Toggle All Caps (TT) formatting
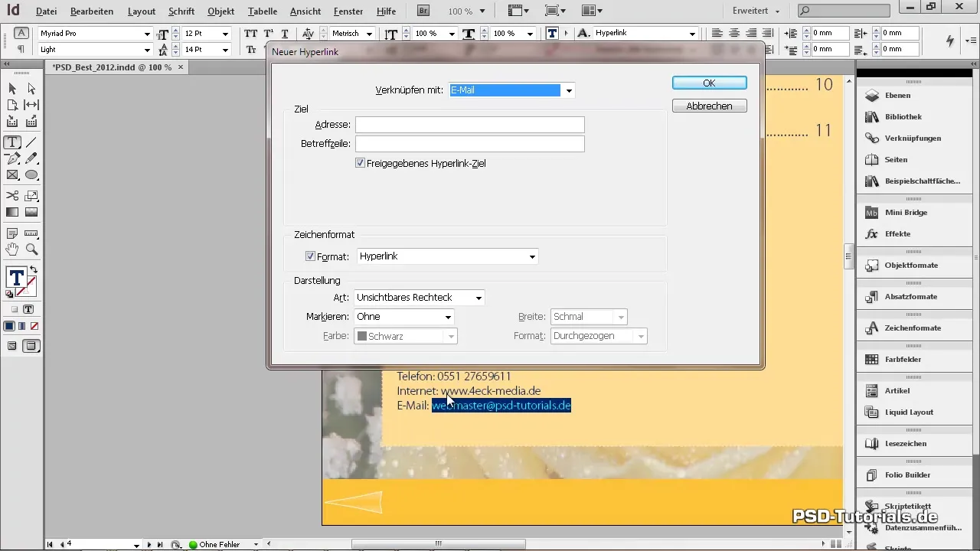This screenshot has height=551, width=980. pos(250,34)
